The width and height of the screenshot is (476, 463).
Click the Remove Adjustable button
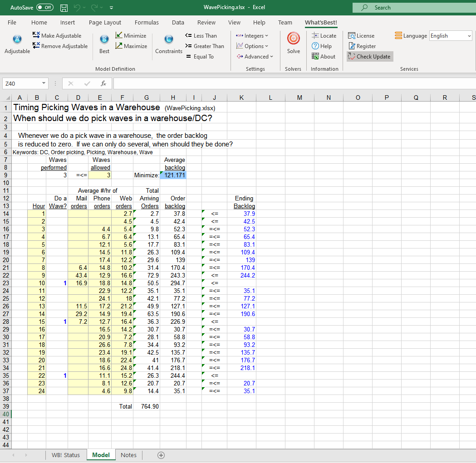pos(60,46)
